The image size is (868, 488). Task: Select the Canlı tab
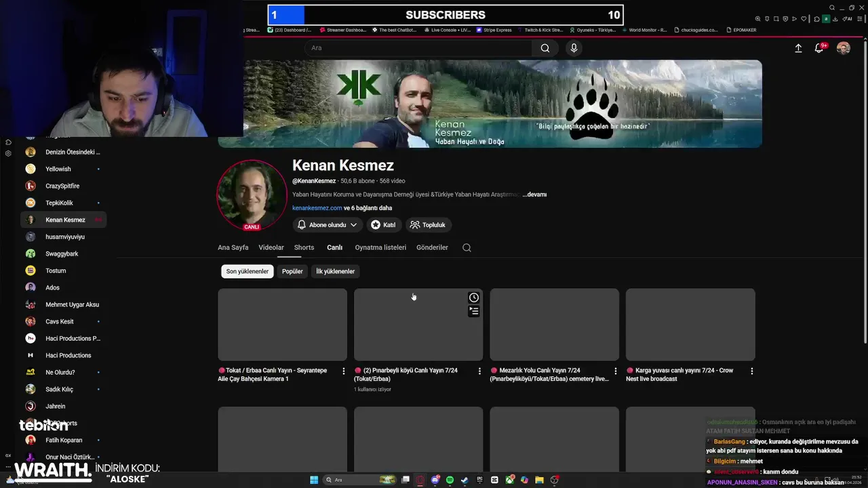[335, 247]
